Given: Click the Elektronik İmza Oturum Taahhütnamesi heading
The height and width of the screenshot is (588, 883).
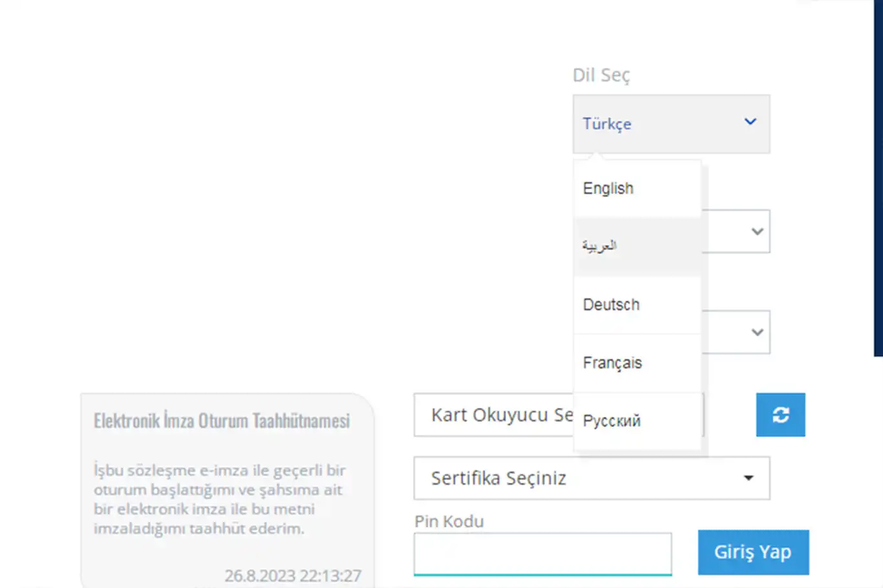Looking at the screenshot, I should pyautogui.click(x=222, y=421).
